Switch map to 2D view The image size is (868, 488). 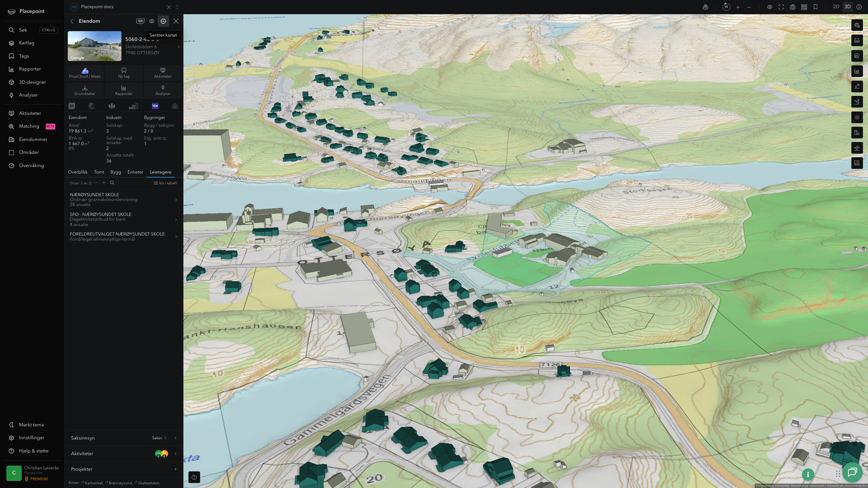[836, 7]
